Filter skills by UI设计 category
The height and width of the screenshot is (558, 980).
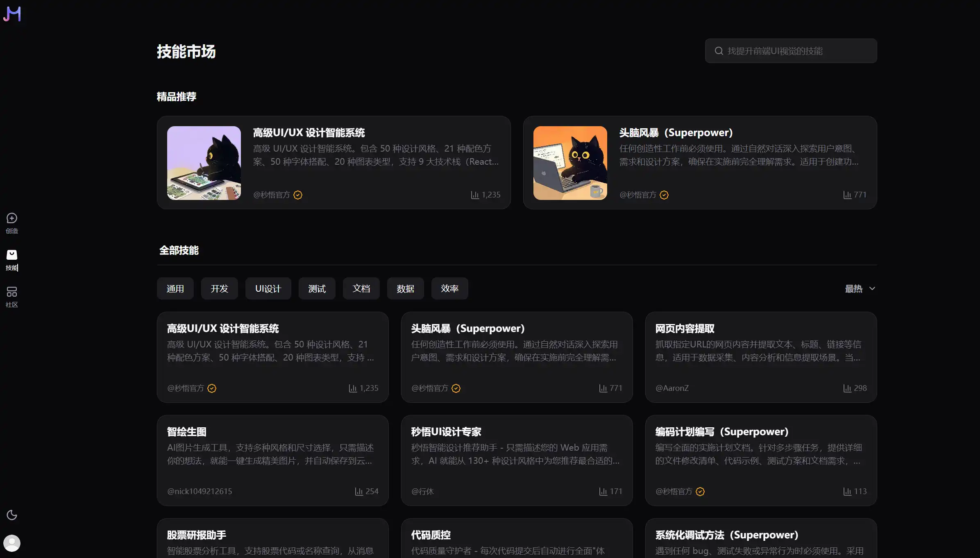click(268, 289)
